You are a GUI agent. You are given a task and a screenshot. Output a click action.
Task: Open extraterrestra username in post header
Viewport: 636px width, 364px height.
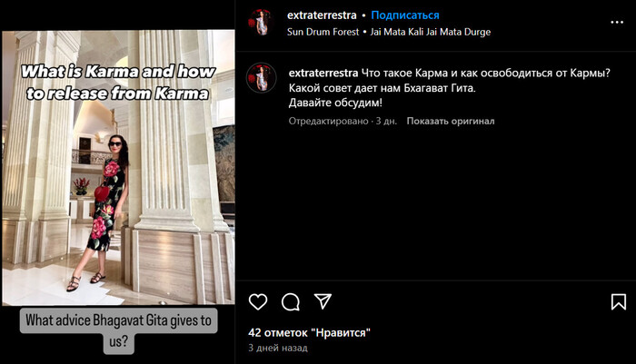click(x=322, y=15)
